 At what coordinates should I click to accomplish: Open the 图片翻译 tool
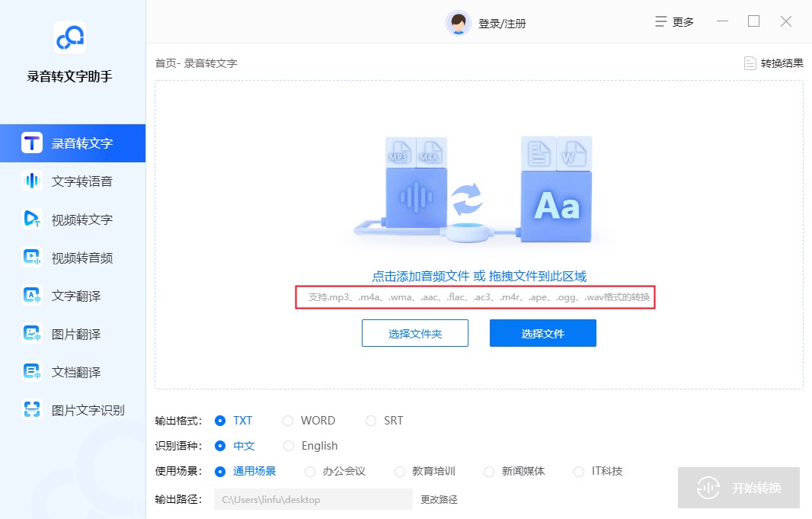pyautogui.click(x=72, y=333)
